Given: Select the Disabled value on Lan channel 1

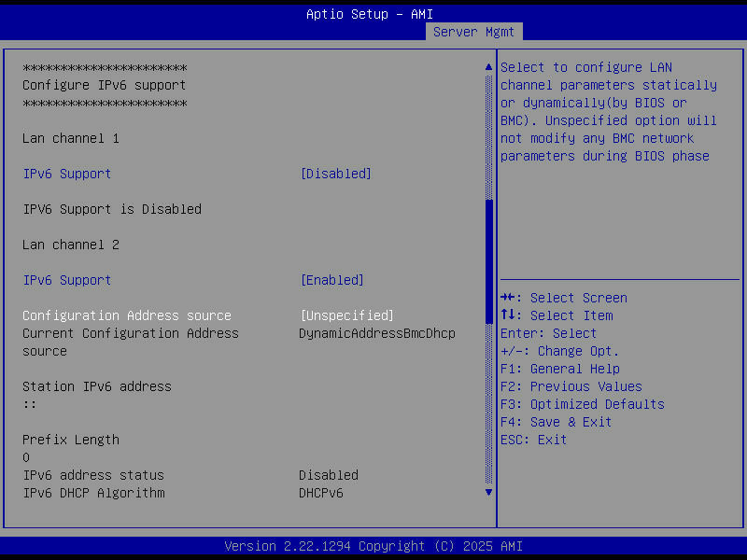Looking at the screenshot, I should click(335, 174).
